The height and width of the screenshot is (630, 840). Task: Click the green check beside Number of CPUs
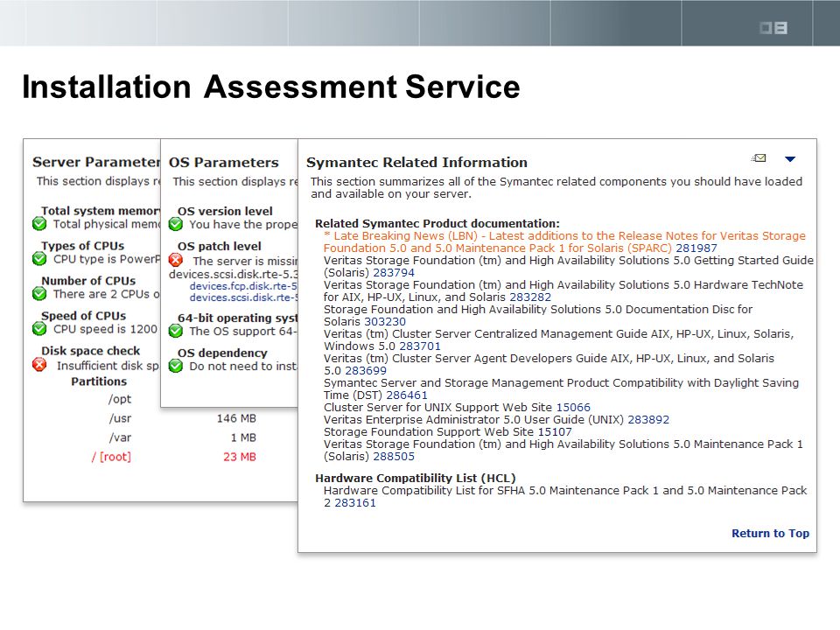[39, 294]
